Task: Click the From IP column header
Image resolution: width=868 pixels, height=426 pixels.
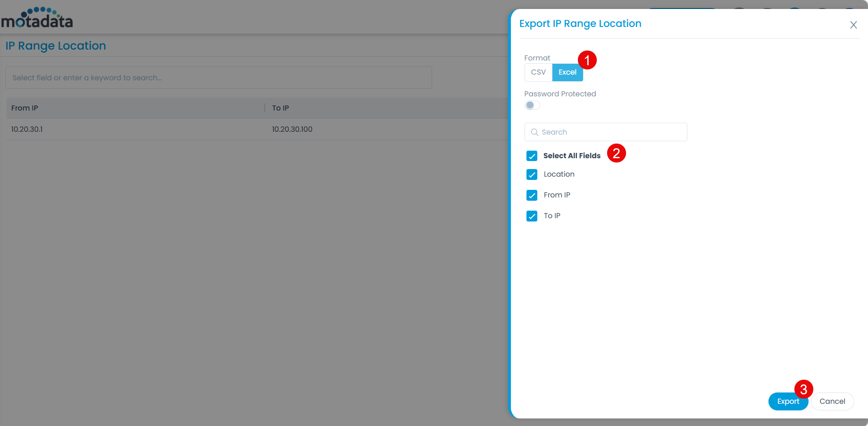Action: [25, 108]
